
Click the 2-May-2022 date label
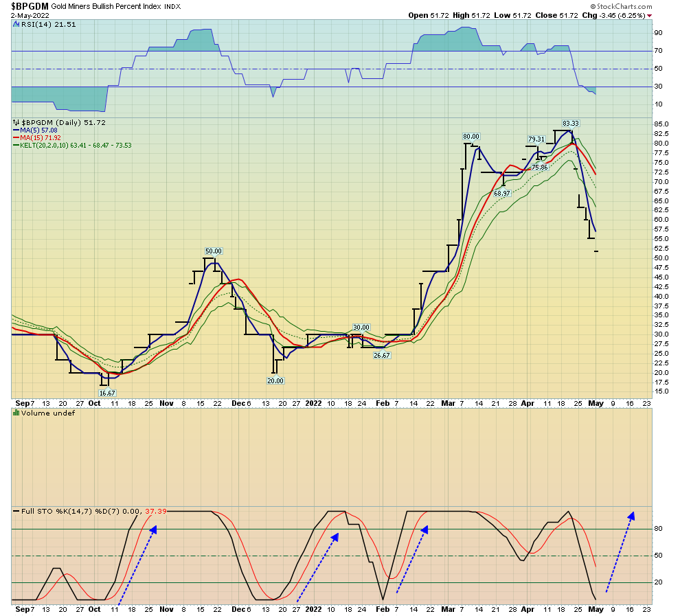tap(30, 14)
